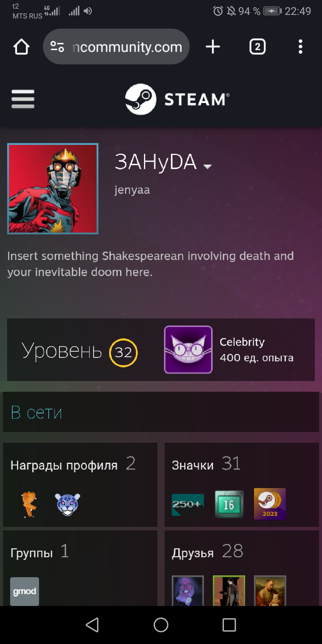The width and height of the screenshot is (322, 644).
Task: Open site info icon in address bar
Action: coord(57,47)
